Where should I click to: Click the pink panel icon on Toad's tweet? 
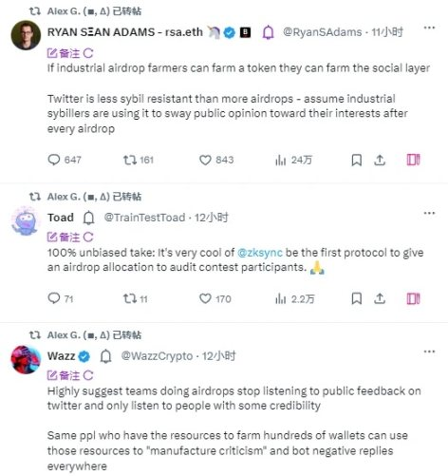click(413, 298)
